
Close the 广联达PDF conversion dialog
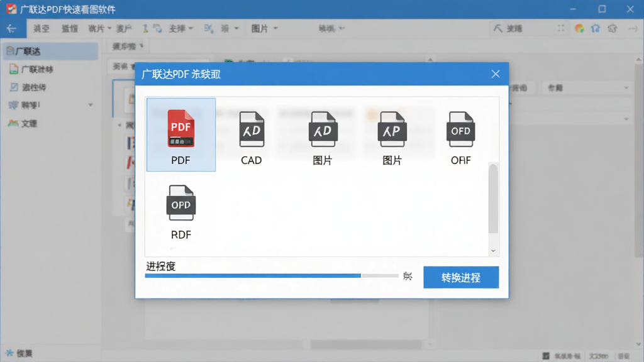click(x=496, y=74)
